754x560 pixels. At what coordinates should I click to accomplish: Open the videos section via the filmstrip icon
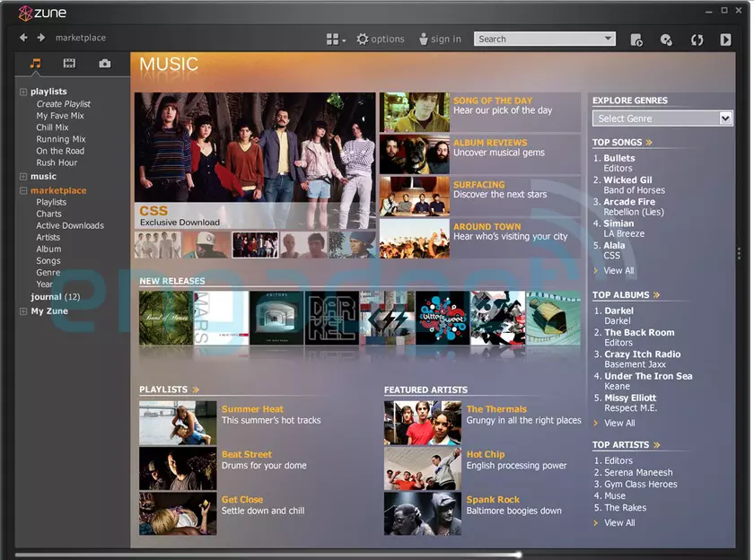pos(69,63)
